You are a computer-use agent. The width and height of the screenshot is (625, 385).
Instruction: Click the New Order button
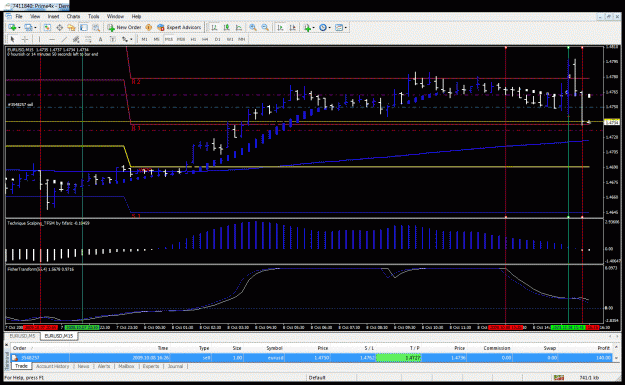tap(124, 28)
